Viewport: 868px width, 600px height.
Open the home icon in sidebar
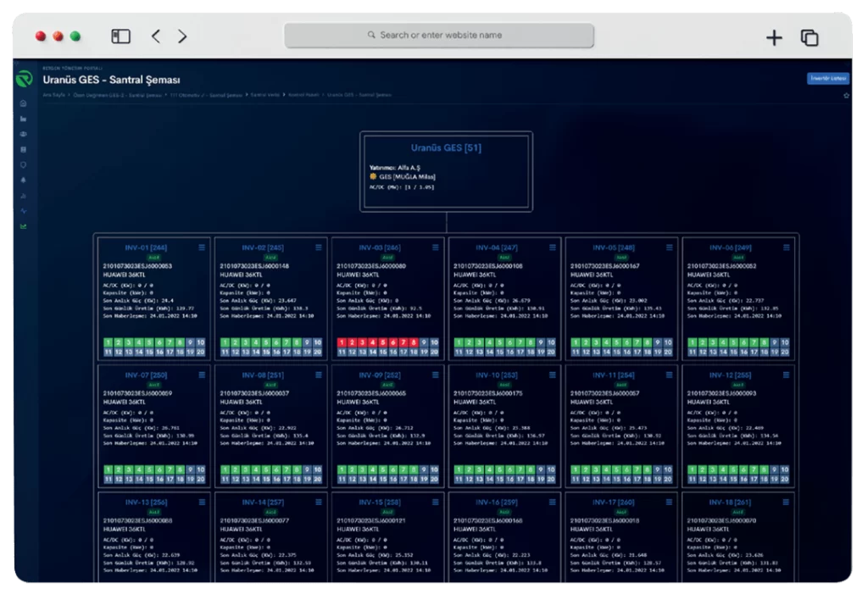23,103
